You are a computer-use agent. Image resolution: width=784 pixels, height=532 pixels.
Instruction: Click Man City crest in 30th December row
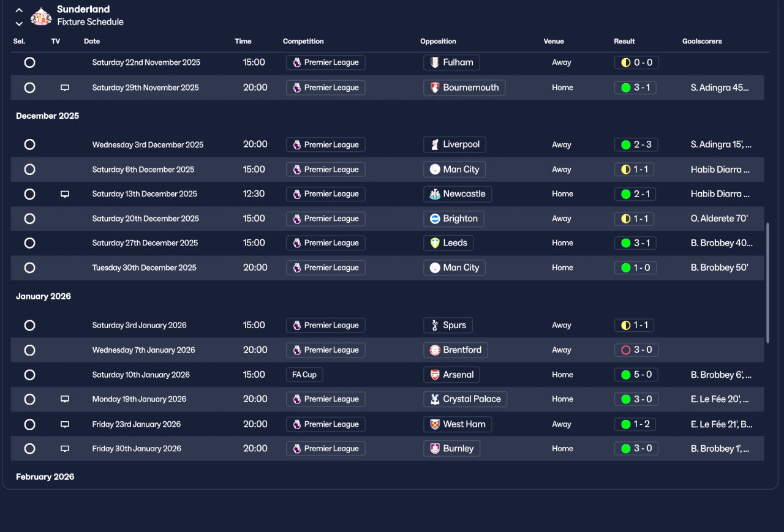pyautogui.click(x=435, y=268)
